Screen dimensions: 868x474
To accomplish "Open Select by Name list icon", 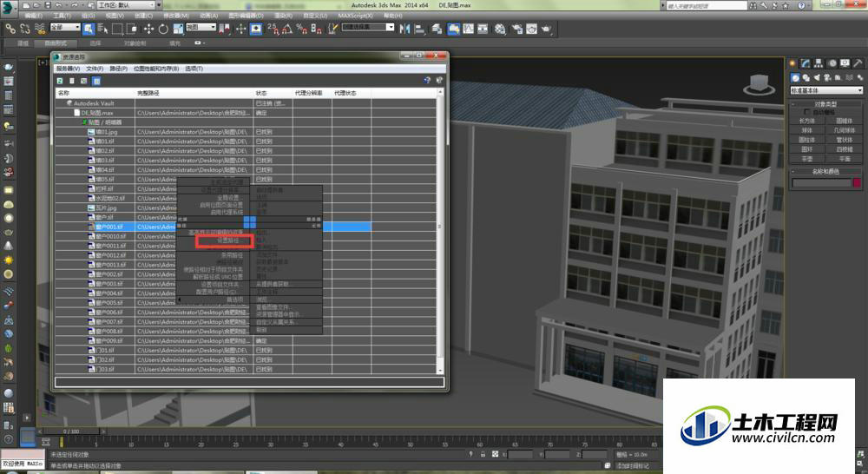I will coord(103,29).
